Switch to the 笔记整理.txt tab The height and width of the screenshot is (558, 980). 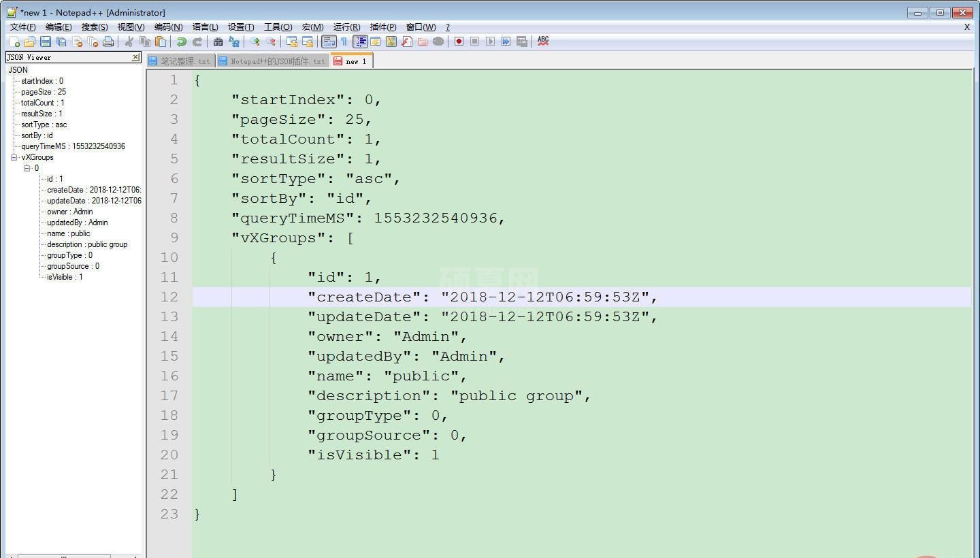(x=180, y=61)
